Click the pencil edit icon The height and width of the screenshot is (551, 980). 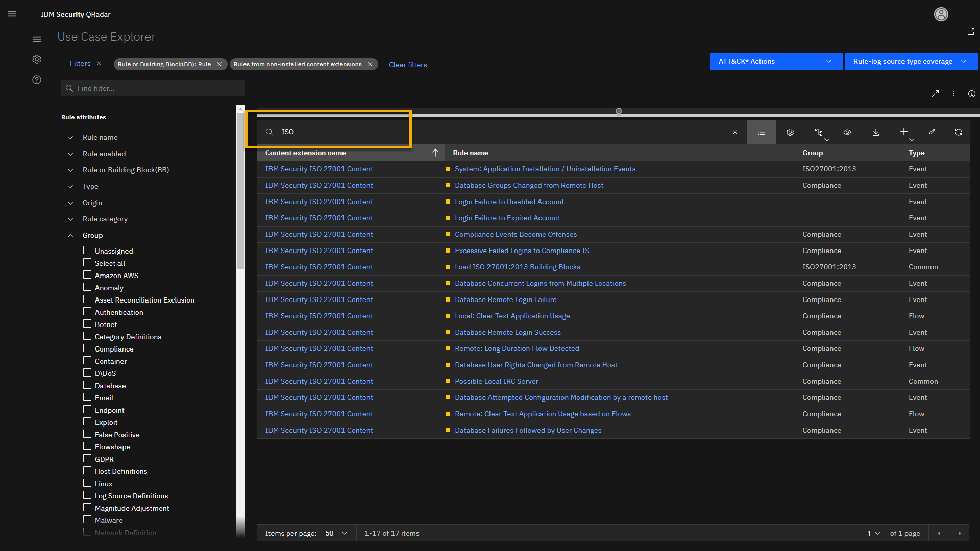[x=932, y=132]
